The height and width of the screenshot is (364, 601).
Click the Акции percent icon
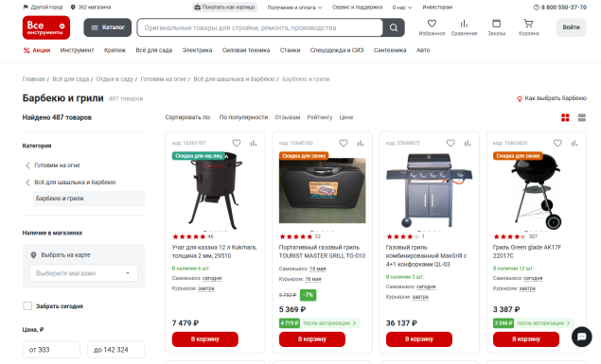(x=27, y=50)
